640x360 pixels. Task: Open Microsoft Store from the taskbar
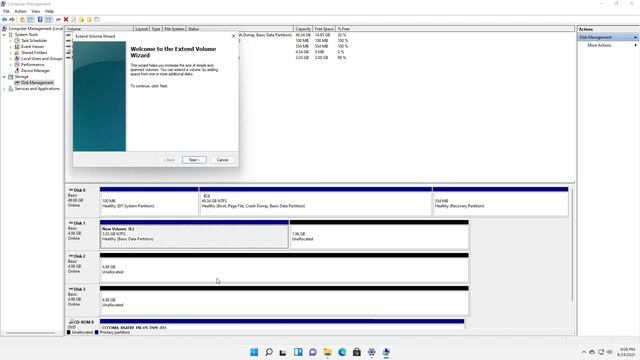(x=357, y=352)
